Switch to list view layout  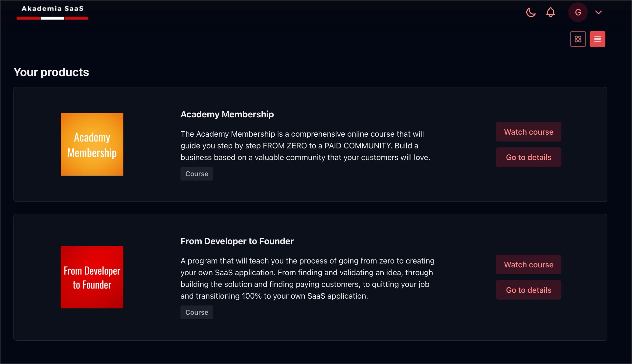597,39
